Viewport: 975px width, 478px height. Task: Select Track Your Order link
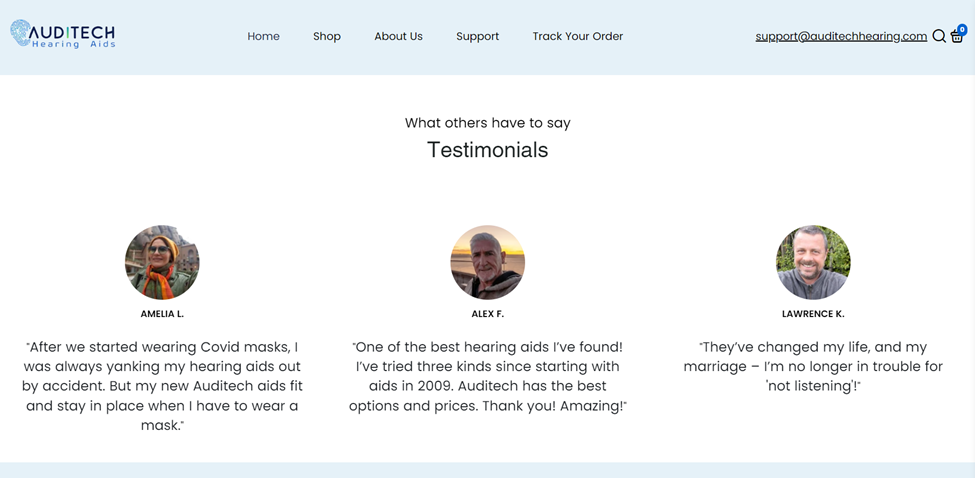577,36
